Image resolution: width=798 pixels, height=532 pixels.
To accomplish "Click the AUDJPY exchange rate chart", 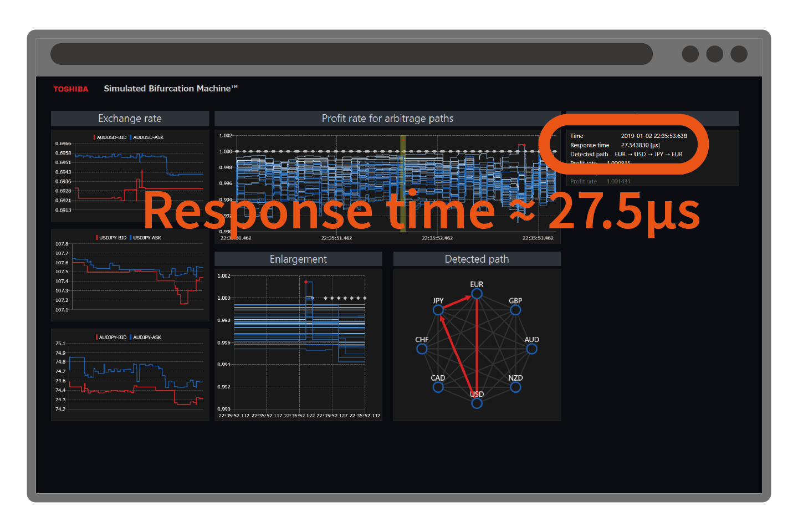I will coord(130,375).
